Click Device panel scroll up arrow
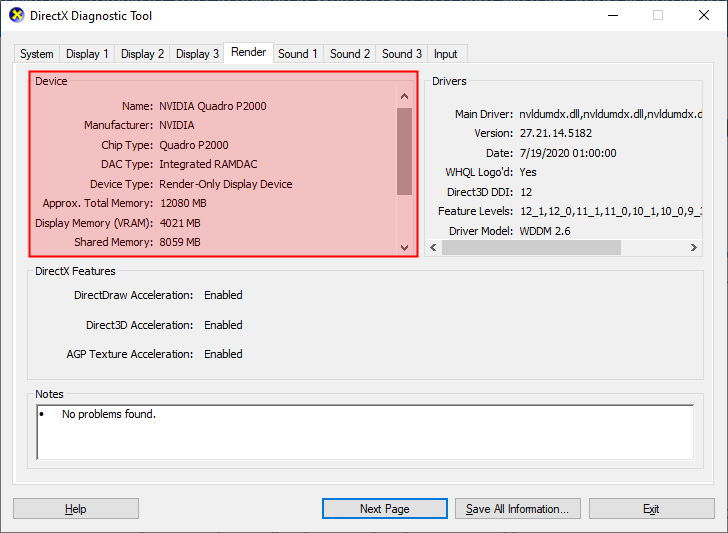The height and width of the screenshot is (533, 728). pyautogui.click(x=404, y=97)
